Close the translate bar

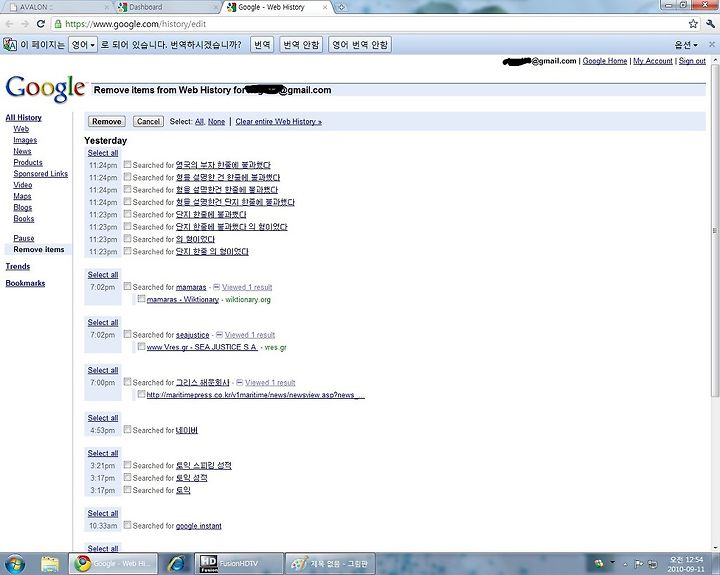(712, 45)
